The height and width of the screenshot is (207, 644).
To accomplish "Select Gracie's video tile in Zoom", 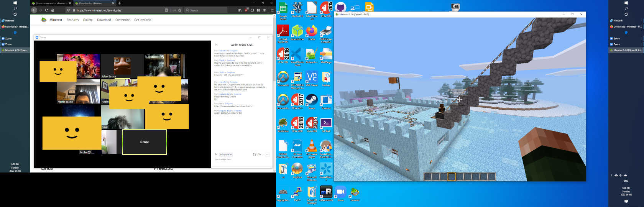I will (x=145, y=142).
